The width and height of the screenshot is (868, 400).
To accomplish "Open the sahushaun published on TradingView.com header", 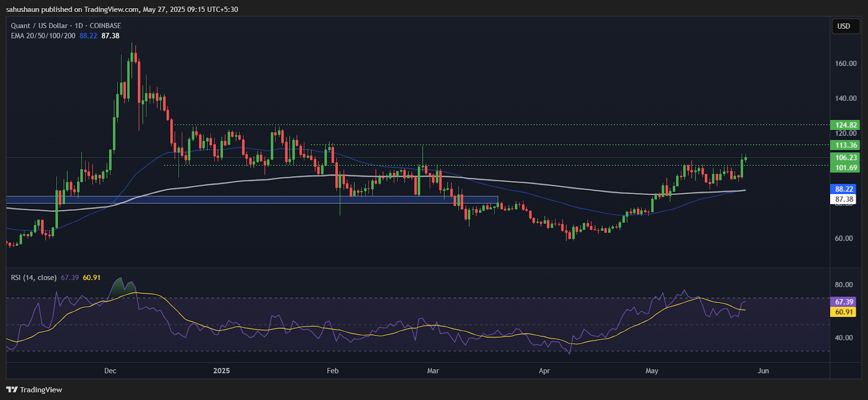I will pos(122,9).
